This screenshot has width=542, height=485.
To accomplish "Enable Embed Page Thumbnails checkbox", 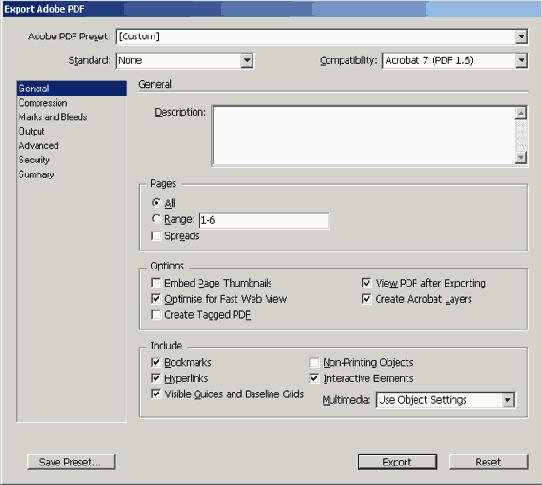I will [x=156, y=283].
